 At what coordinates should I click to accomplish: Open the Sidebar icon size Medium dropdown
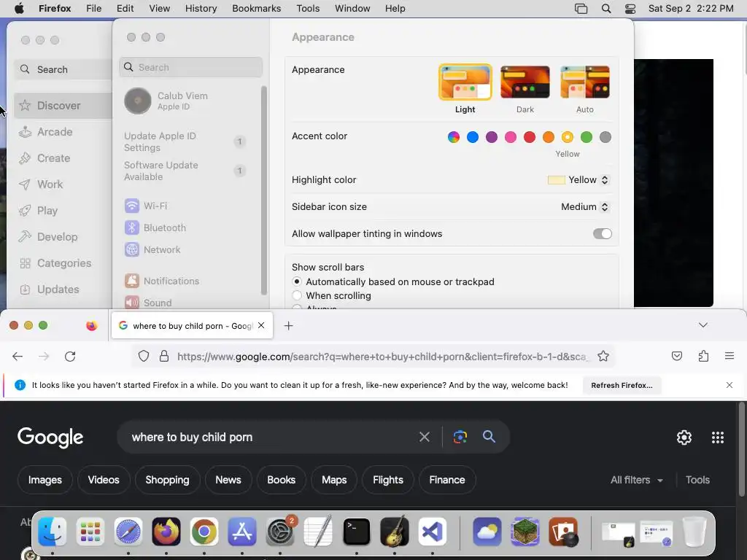[585, 206]
